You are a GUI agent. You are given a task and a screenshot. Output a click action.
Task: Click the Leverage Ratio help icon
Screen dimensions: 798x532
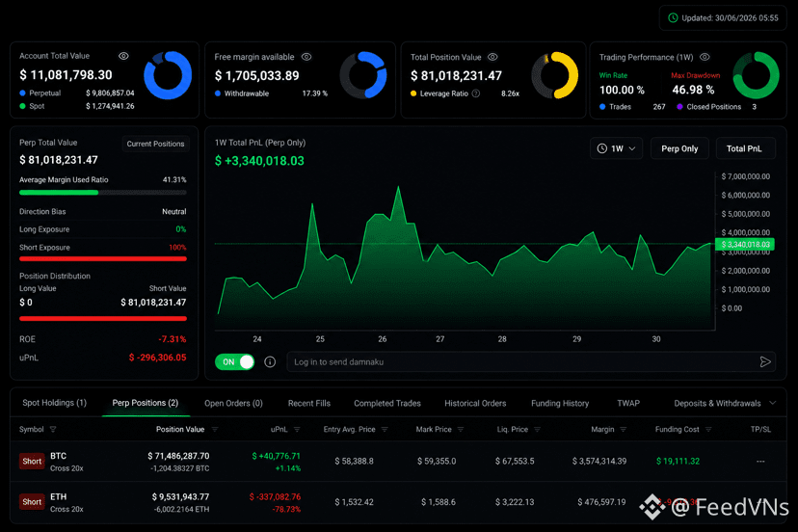[x=476, y=93]
